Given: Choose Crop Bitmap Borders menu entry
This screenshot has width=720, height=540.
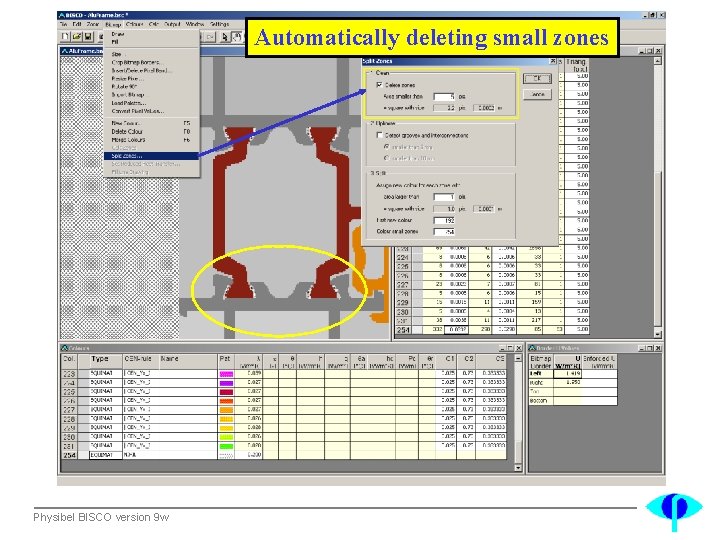Looking at the screenshot, I should [152, 62].
